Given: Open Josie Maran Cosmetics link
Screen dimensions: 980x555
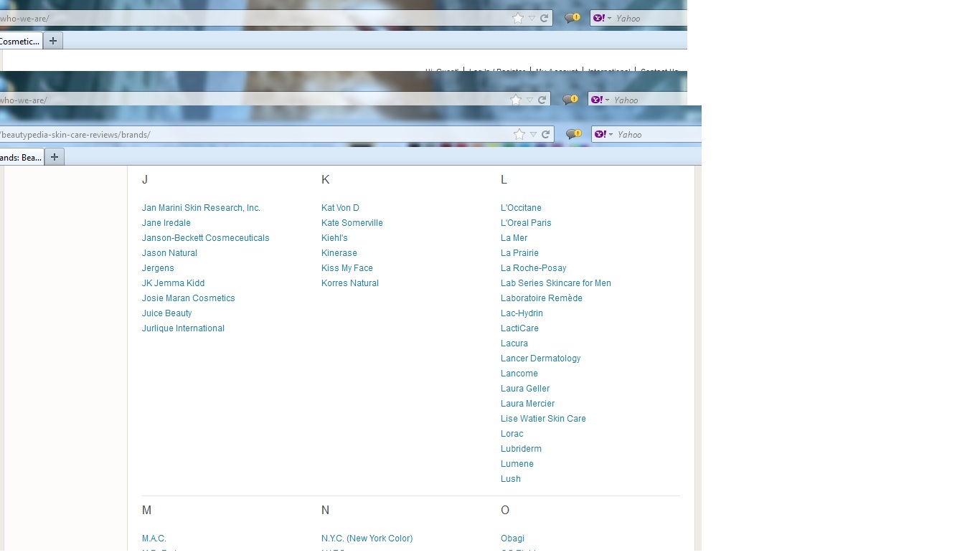Looking at the screenshot, I should point(189,298).
